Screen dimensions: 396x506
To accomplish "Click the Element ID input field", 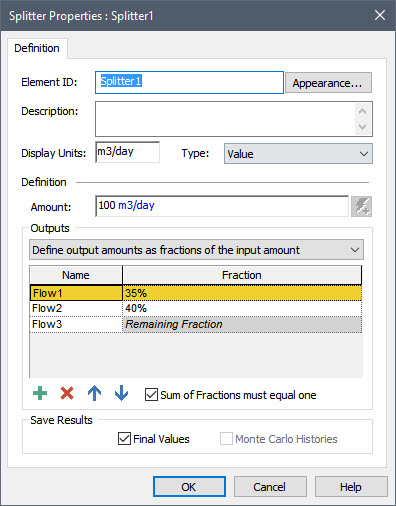I will (x=189, y=82).
